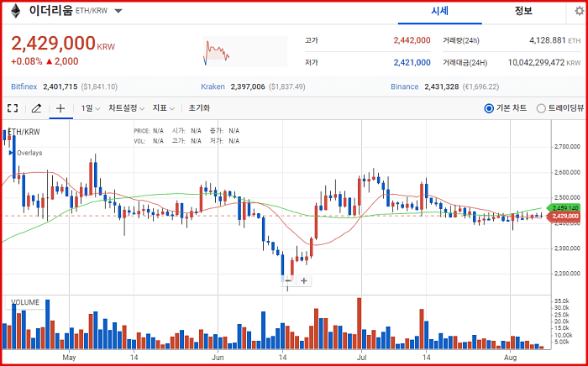Click the low price 2,421,000
This screenshot has height=366, width=588.
[412, 63]
